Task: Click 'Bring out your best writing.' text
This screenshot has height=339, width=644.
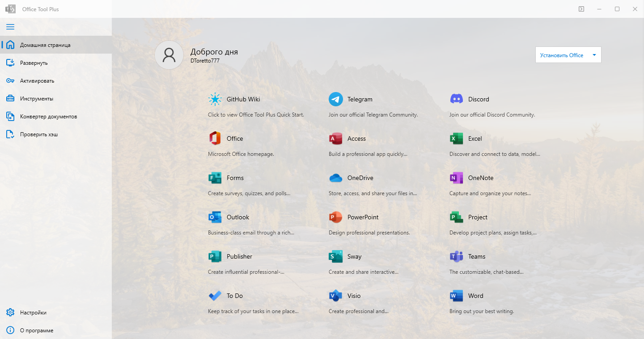Action: click(x=482, y=311)
